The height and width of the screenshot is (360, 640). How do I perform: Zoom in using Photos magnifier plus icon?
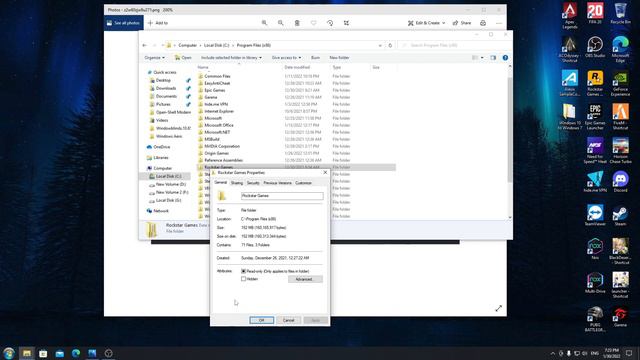pyautogui.click(x=264, y=23)
